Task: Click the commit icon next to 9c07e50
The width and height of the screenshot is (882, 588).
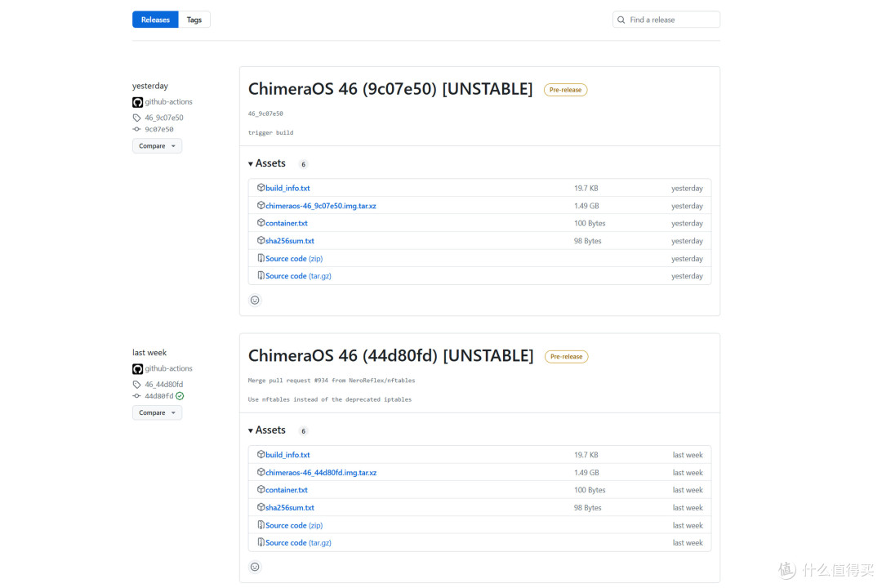Action: click(x=137, y=128)
